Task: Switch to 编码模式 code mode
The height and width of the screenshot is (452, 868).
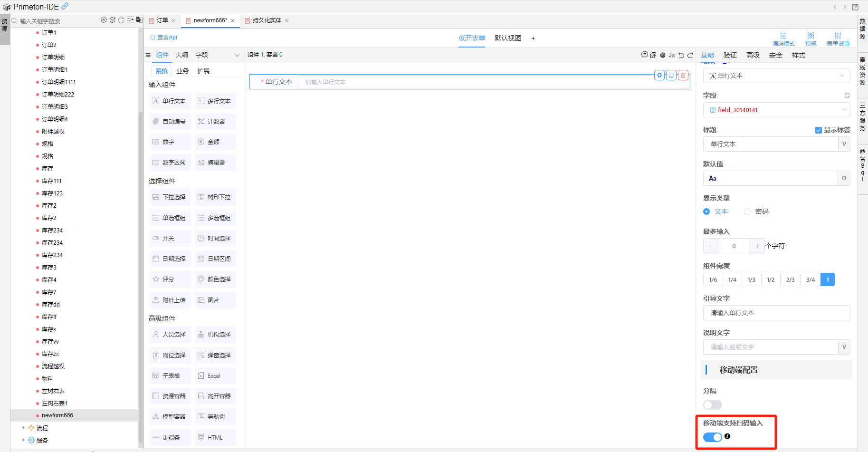Action: (x=783, y=39)
